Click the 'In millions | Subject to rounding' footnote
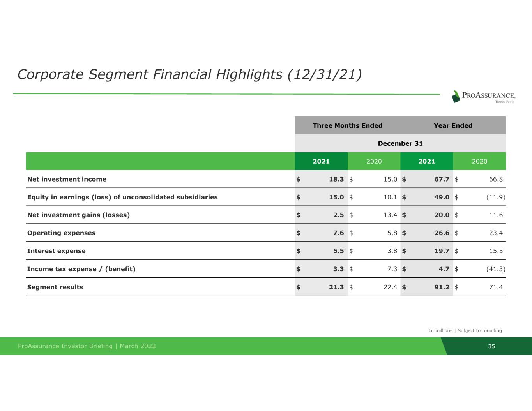 (x=465, y=330)
